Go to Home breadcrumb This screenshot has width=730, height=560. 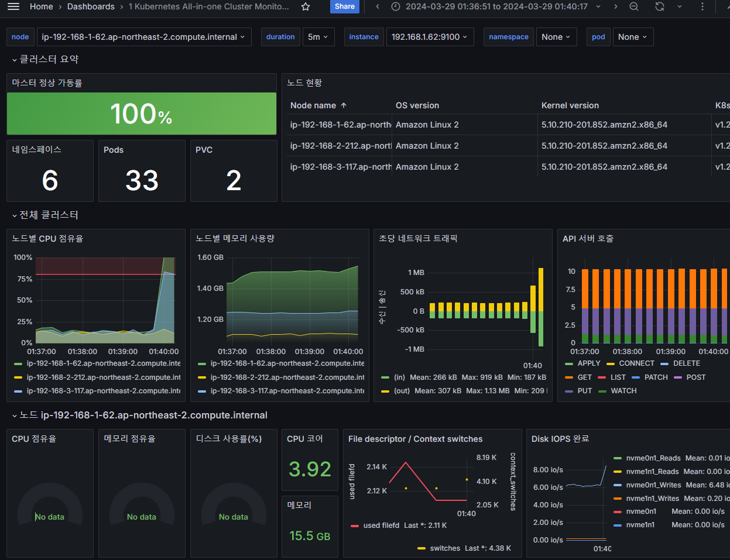click(x=42, y=6)
